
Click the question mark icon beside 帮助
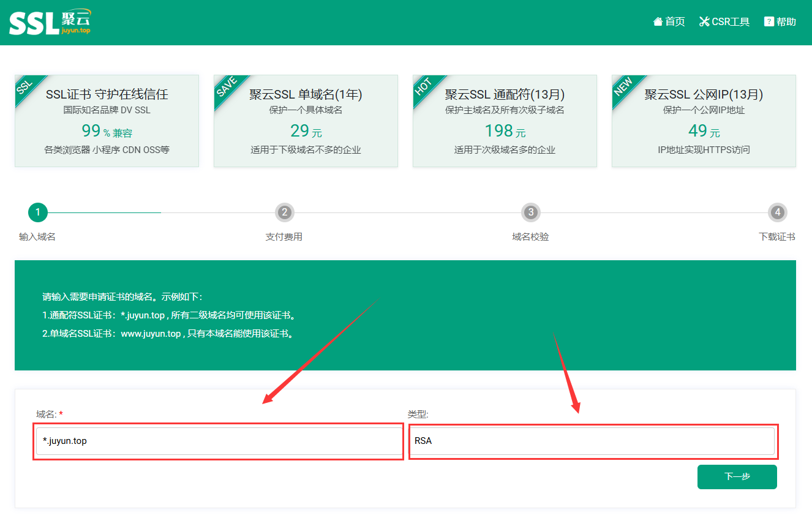769,21
